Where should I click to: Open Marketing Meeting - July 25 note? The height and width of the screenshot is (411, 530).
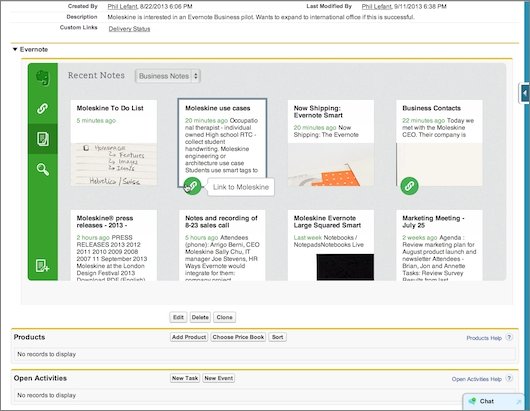point(439,245)
